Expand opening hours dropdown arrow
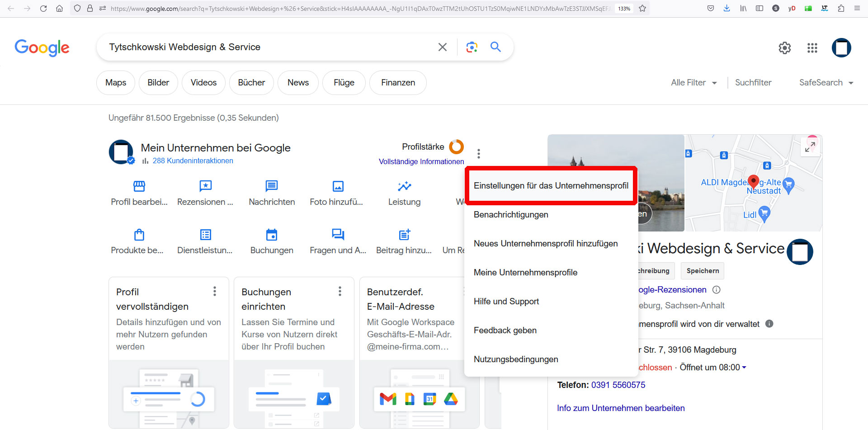The height and width of the screenshot is (430, 868). point(744,368)
